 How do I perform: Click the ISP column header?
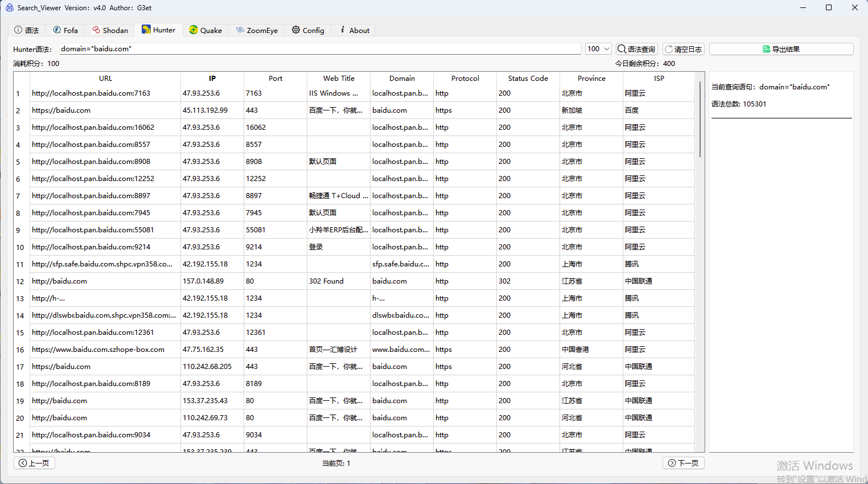click(x=659, y=79)
